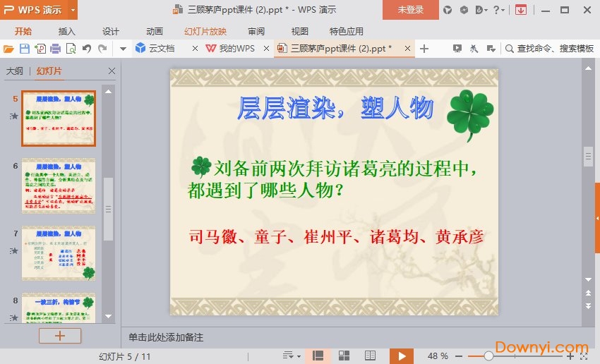Click the animation star icon beside slide 8
Image resolution: width=600 pixels, height=364 pixels.
(14, 317)
